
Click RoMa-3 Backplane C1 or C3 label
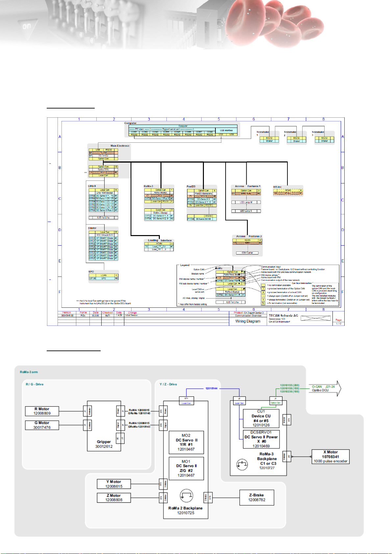pyautogui.click(x=267, y=461)
